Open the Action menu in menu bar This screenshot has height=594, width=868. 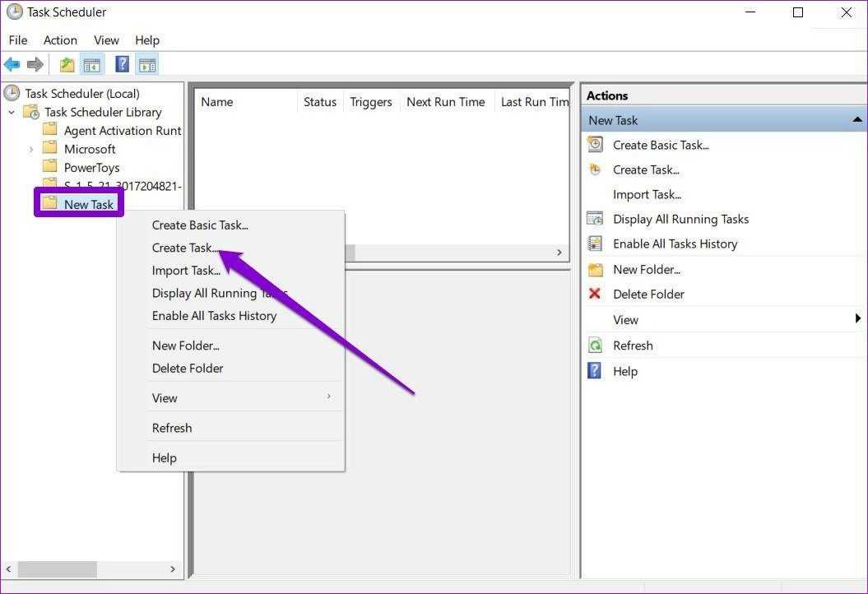[x=60, y=40]
